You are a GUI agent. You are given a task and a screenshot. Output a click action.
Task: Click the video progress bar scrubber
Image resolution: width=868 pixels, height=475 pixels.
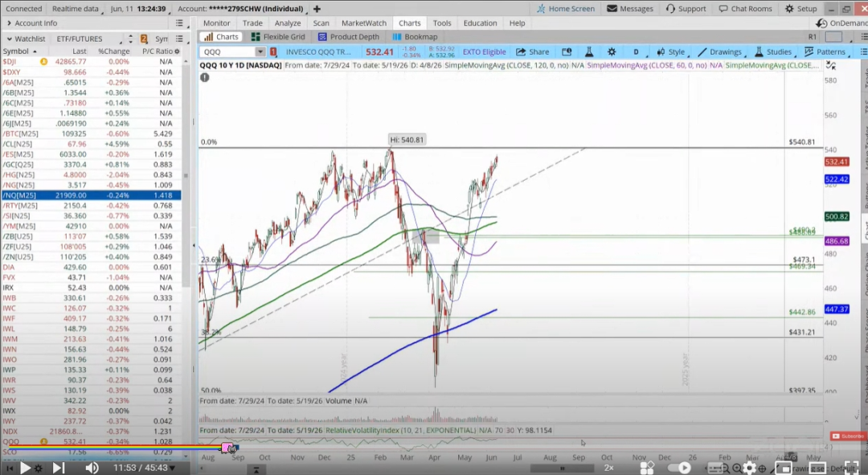tap(228, 448)
